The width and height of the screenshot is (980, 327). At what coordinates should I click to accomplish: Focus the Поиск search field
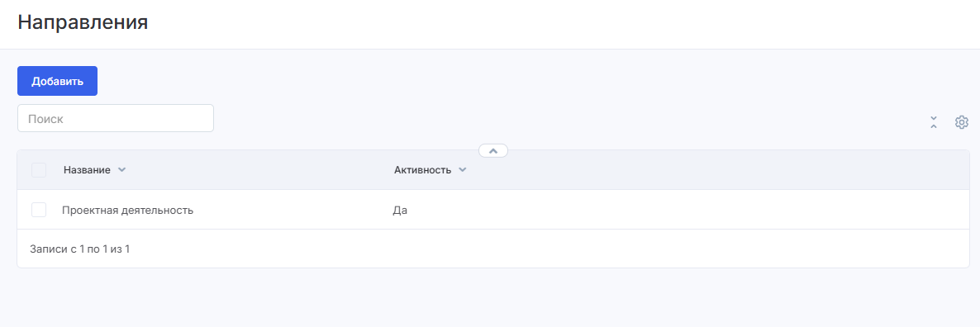(116, 118)
